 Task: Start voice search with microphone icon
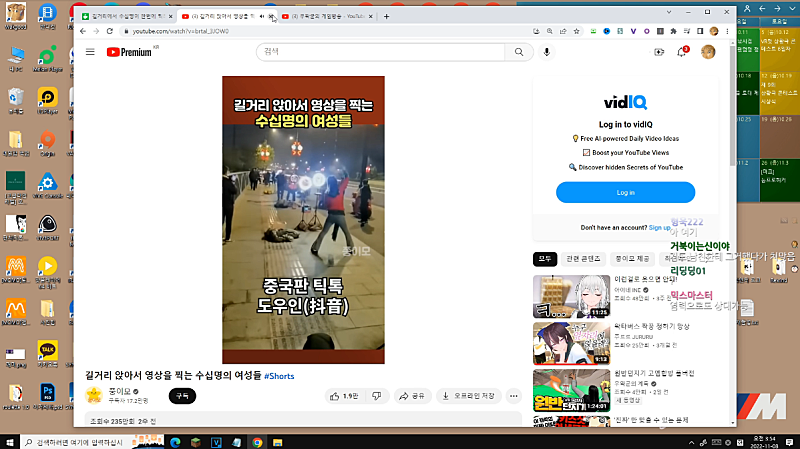coord(546,52)
